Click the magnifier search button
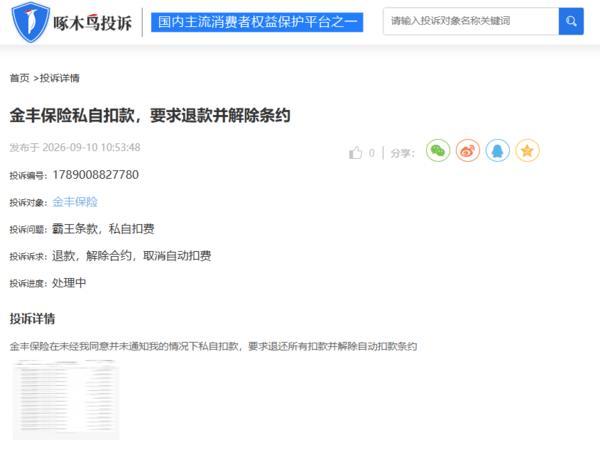The width and height of the screenshot is (600, 454). pyautogui.click(x=571, y=21)
